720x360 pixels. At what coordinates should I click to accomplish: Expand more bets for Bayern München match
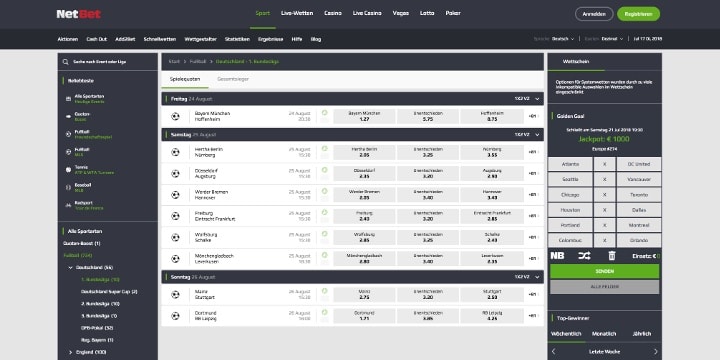pyautogui.click(x=533, y=116)
